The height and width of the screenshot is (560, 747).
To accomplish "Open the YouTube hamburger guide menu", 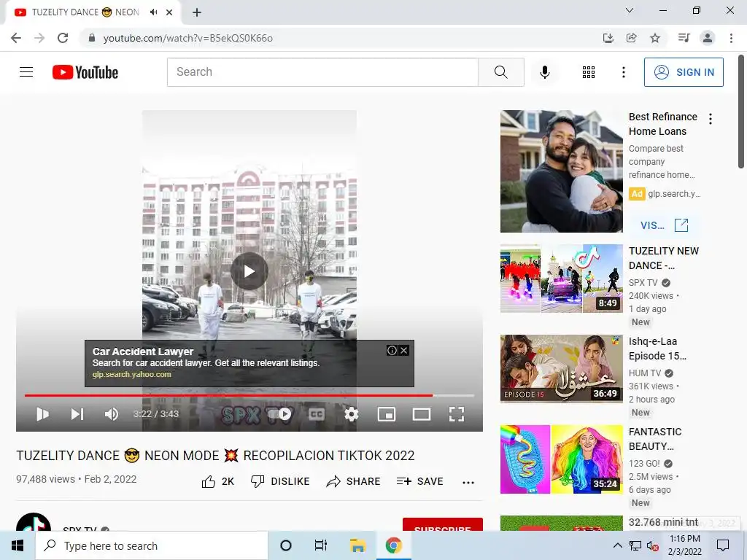I will click(26, 72).
